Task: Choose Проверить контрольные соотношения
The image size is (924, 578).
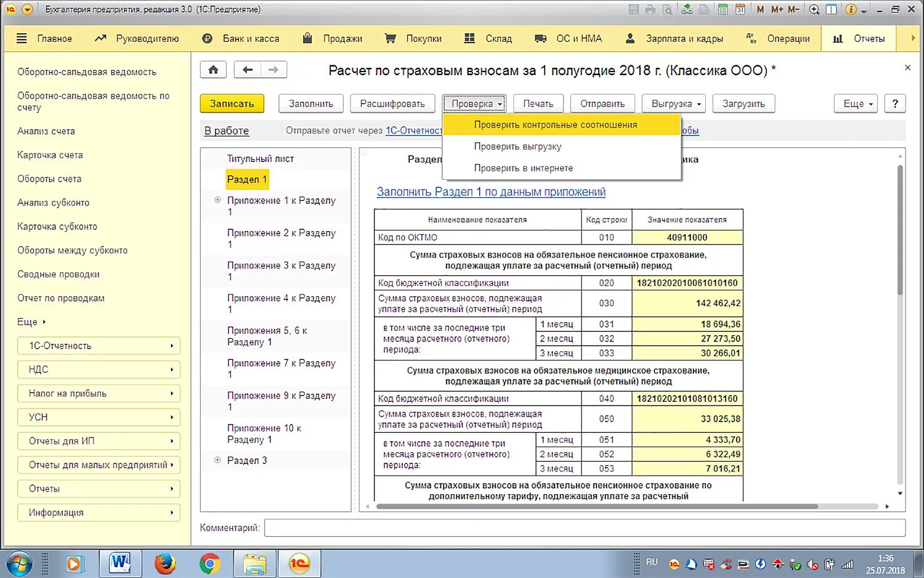Action: click(561, 124)
